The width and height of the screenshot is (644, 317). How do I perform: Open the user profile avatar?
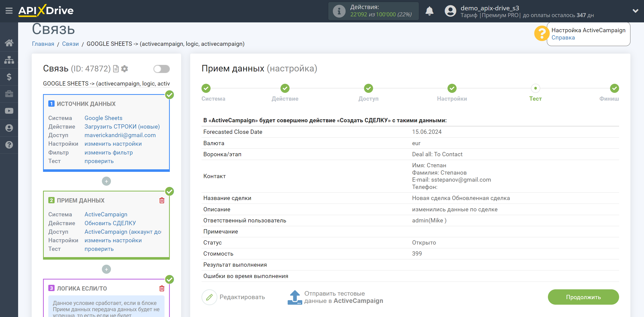pyautogui.click(x=450, y=11)
